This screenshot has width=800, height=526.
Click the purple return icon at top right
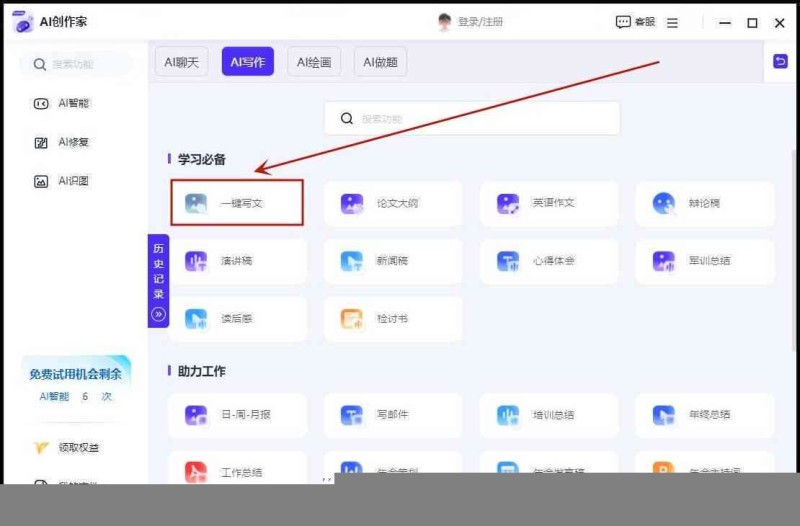pos(780,62)
